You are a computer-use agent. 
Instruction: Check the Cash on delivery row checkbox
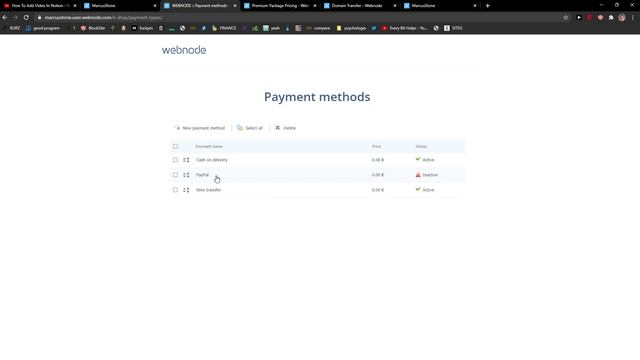[175, 160]
